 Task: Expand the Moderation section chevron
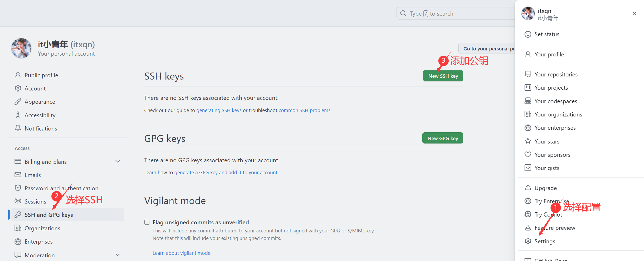(x=118, y=255)
